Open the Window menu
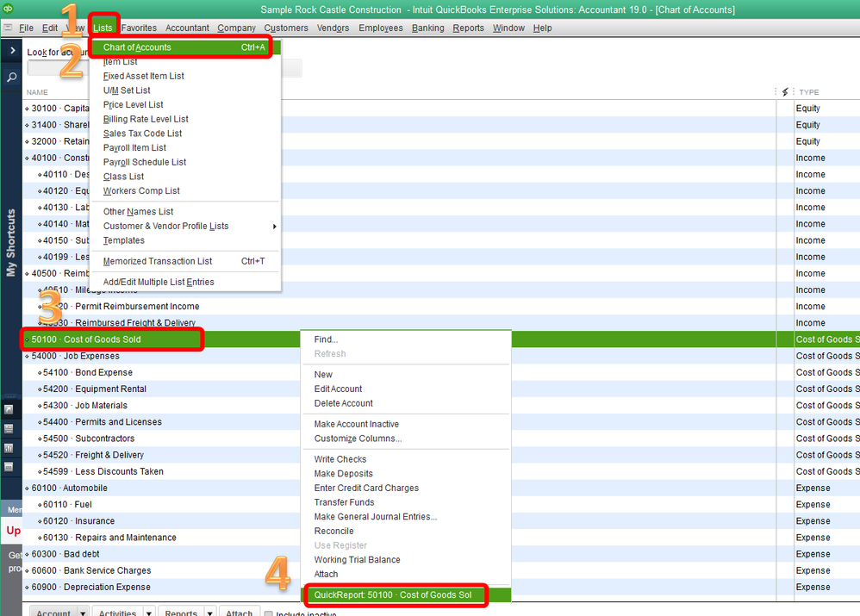The image size is (860, 616). click(x=508, y=28)
